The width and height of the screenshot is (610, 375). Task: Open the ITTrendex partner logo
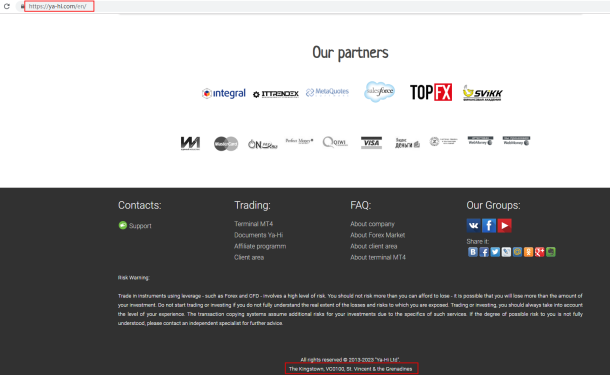point(276,94)
